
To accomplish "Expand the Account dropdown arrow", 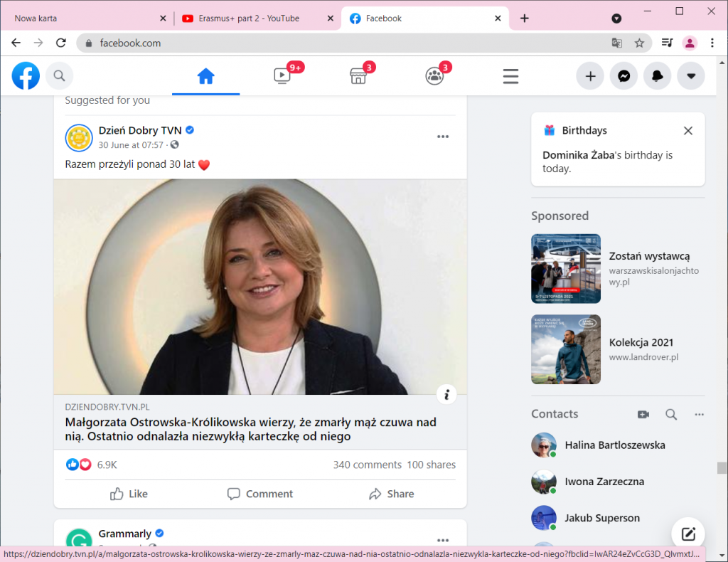I will point(690,75).
